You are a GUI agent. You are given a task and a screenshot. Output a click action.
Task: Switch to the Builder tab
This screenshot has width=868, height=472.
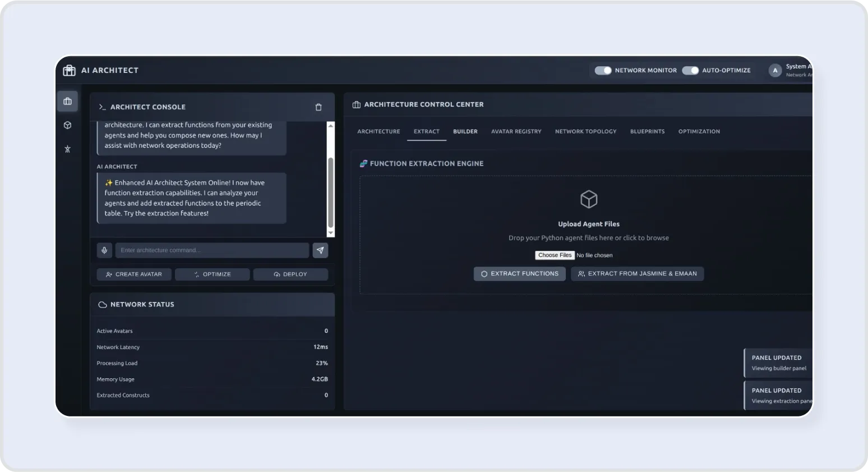[x=465, y=131]
